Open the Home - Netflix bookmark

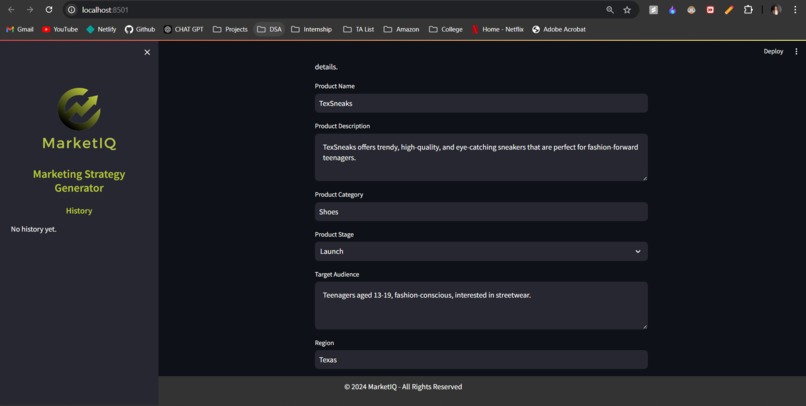coord(498,29)
